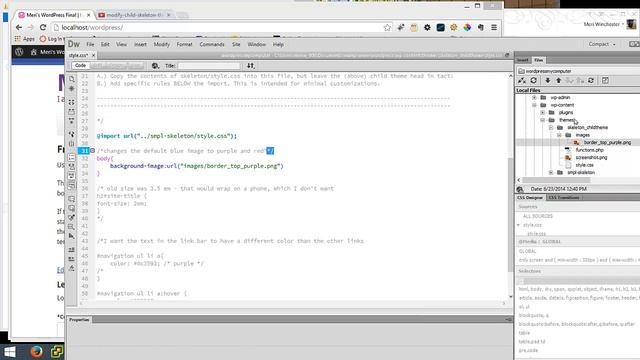The width and height of the screenshot is (640, 360).
Task: Collapse the images folder
Action: [x=559, y=135]
